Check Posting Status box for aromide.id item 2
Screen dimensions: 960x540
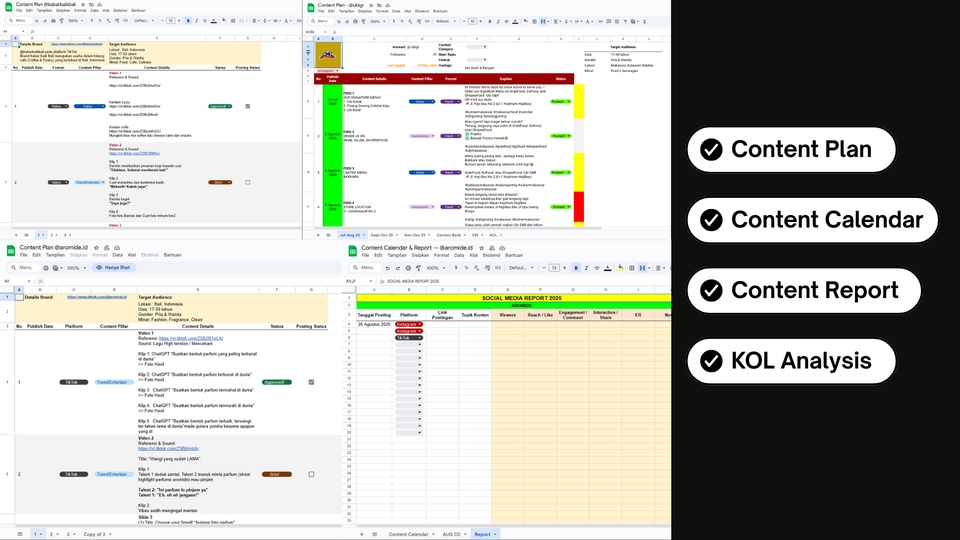pos(311,473)
